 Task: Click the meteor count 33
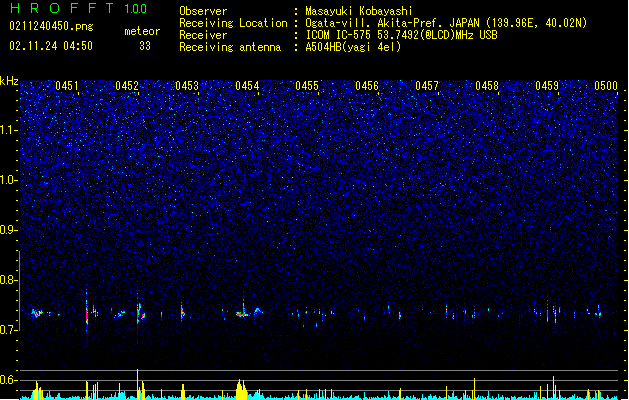(145, 46)
